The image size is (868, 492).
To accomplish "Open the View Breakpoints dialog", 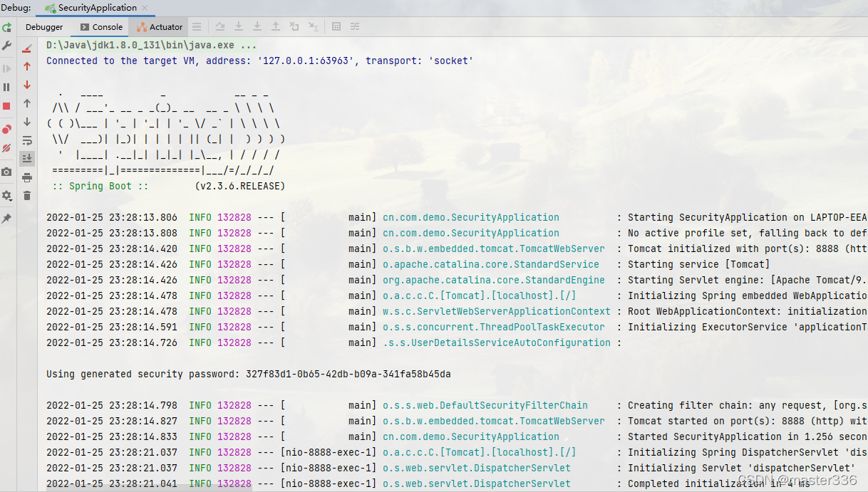I will [6, 130].
